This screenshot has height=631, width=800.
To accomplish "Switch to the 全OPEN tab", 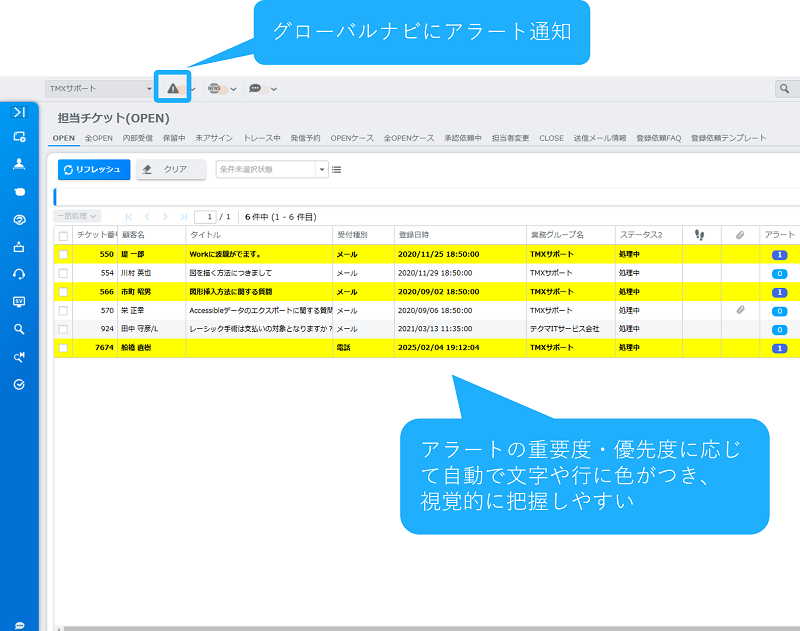I will (98, 138).
